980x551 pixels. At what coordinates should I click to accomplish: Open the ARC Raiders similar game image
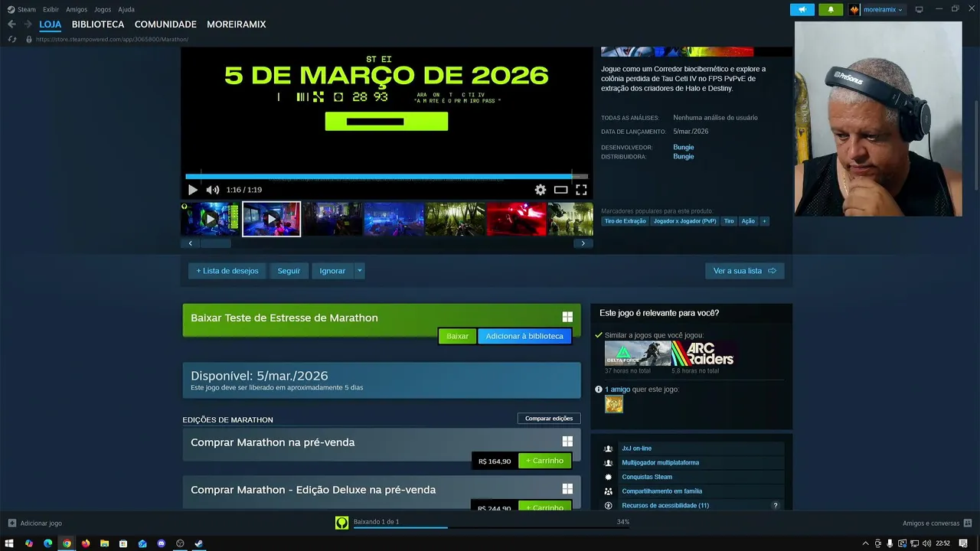[x=704, y=354]
